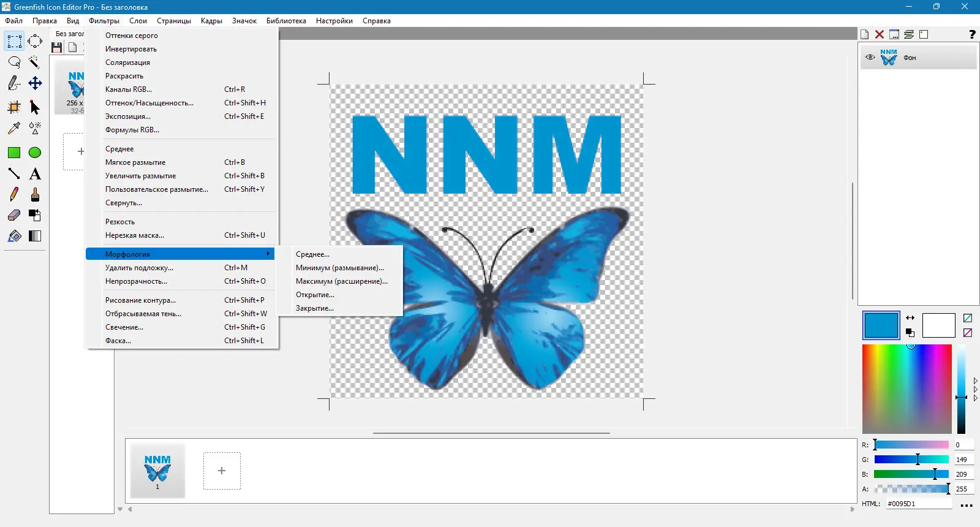Image resolution: width=980 pixels, height=527 pixels.
Task: Click the white square icon with red dot
Action: pos(924,34)
